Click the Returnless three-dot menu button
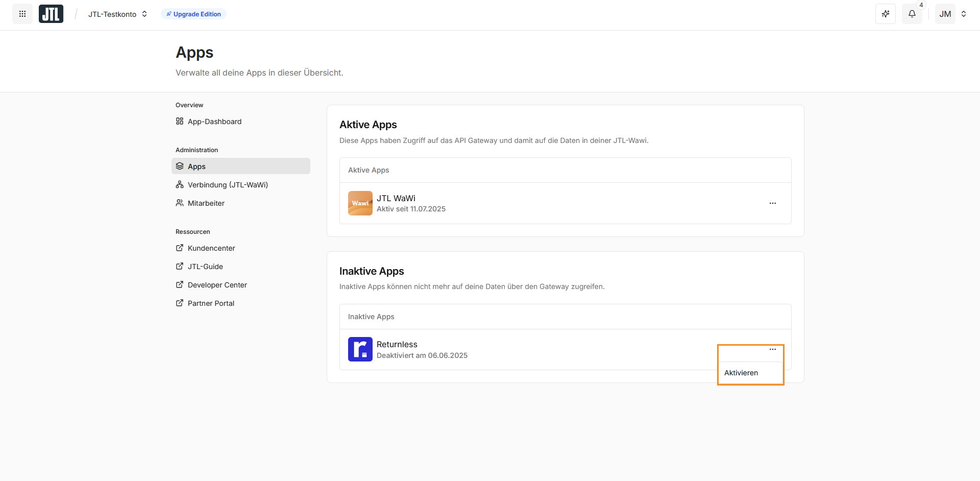The image size is (980, 481). 773,349
